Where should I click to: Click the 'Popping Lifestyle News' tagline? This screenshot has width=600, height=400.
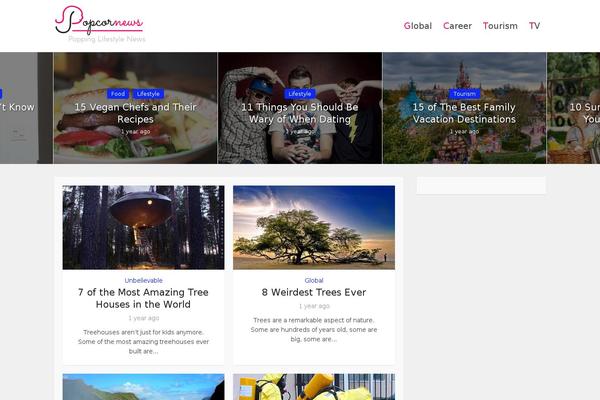point(107,39)
